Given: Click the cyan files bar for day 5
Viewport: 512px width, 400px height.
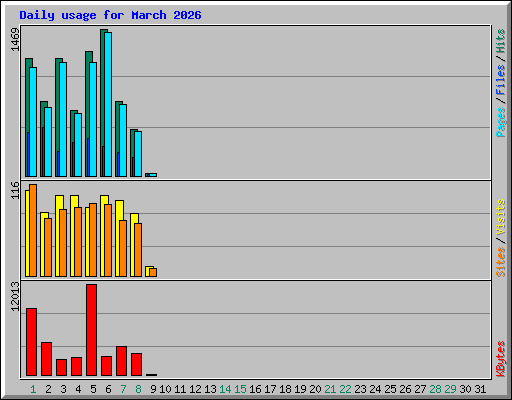Looking at the screenshot, I should tap(93, 119).
